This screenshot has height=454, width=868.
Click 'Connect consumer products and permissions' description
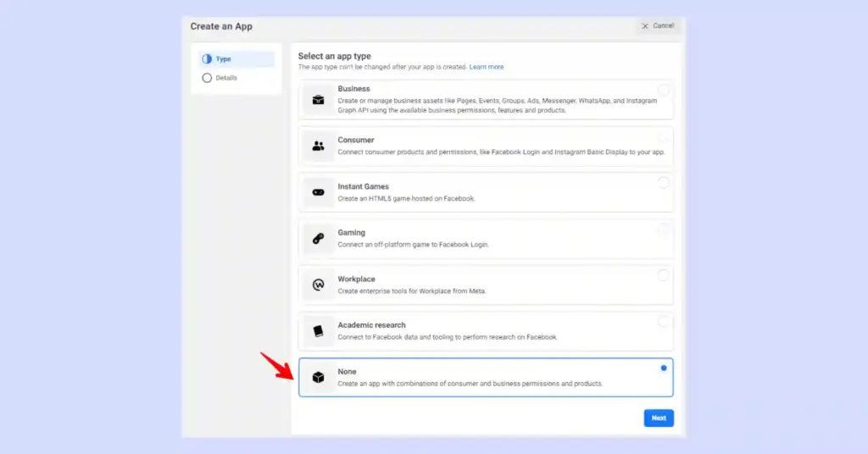tap(502, 152)
